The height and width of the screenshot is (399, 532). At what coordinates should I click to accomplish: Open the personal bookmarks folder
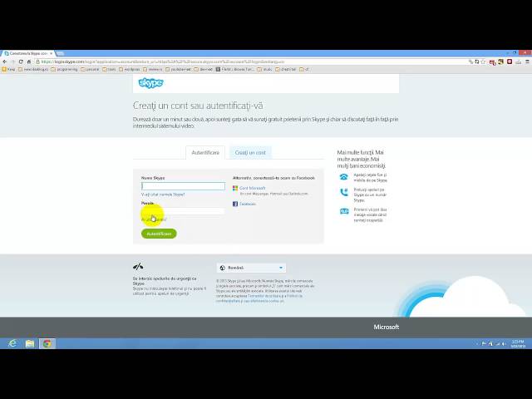coord(90,69)
